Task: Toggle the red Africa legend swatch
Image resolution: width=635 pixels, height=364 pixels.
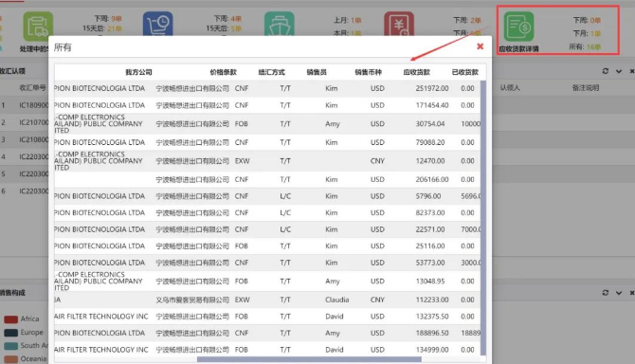Action: [11, 319]
